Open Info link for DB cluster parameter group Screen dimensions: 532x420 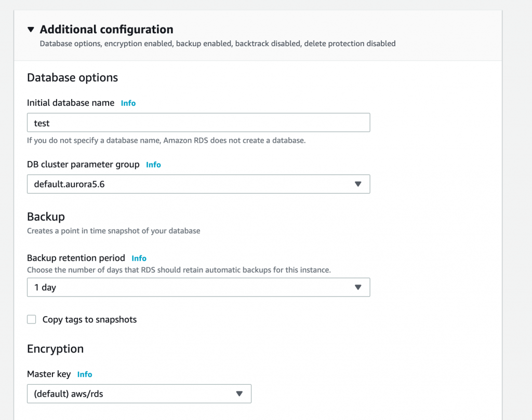[153, 165]
